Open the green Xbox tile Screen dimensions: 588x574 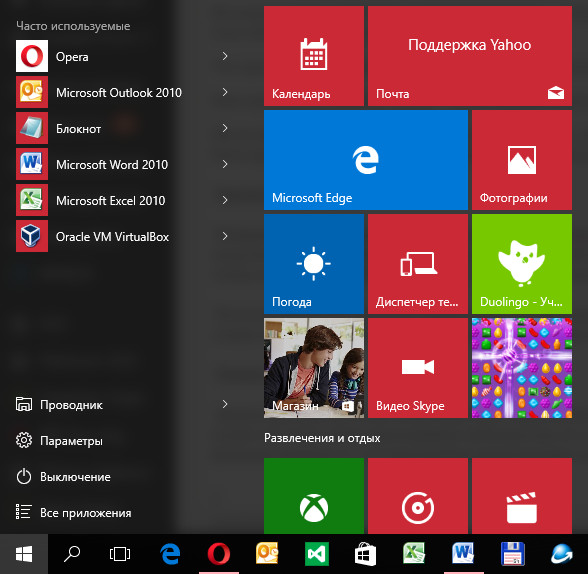[x=314, y=496]
